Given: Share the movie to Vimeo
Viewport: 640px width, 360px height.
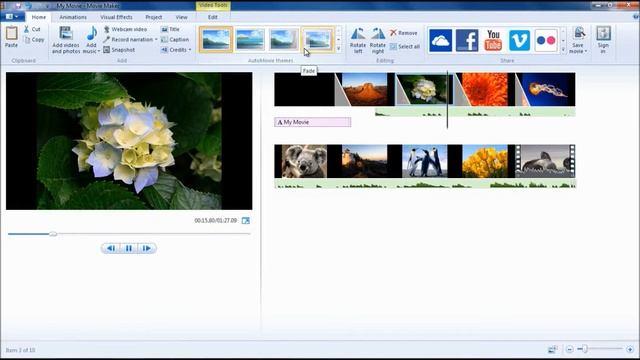Looking at the screenshot, I should point(519,40).
